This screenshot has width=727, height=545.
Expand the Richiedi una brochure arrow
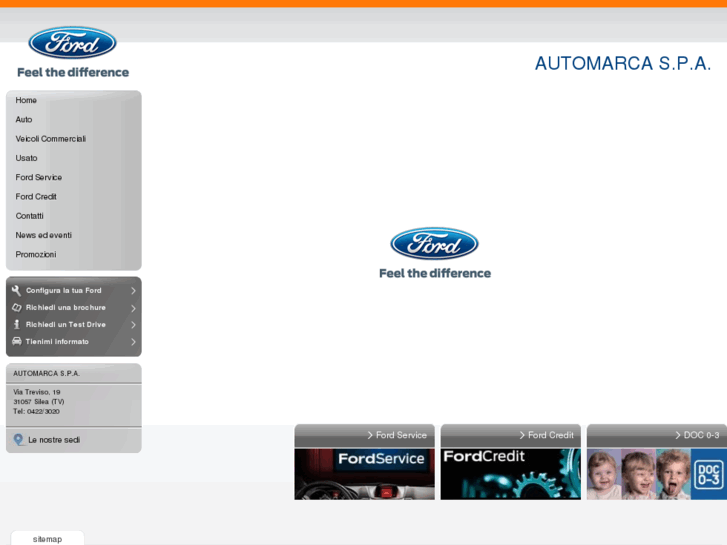[x=133, y=308]
